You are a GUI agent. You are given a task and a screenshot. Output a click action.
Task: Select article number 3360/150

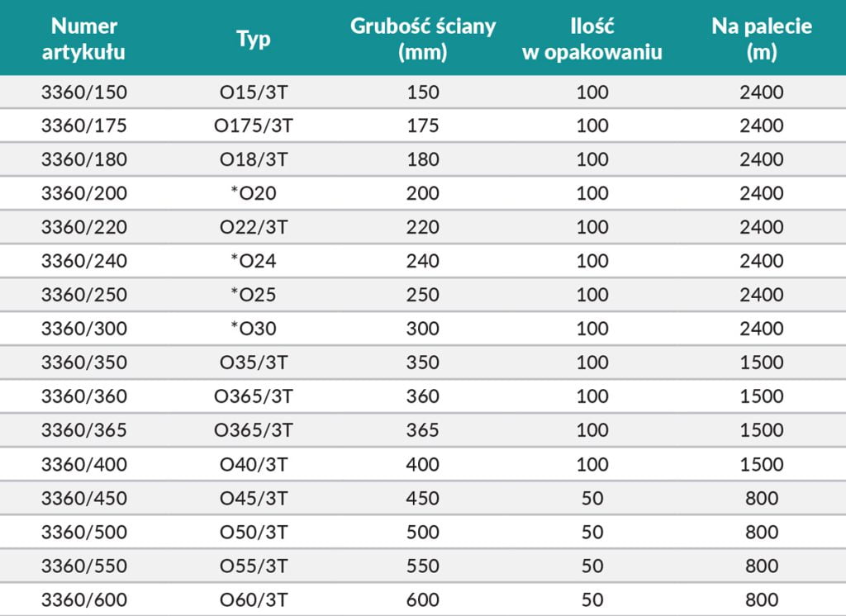tap(84, 92)
